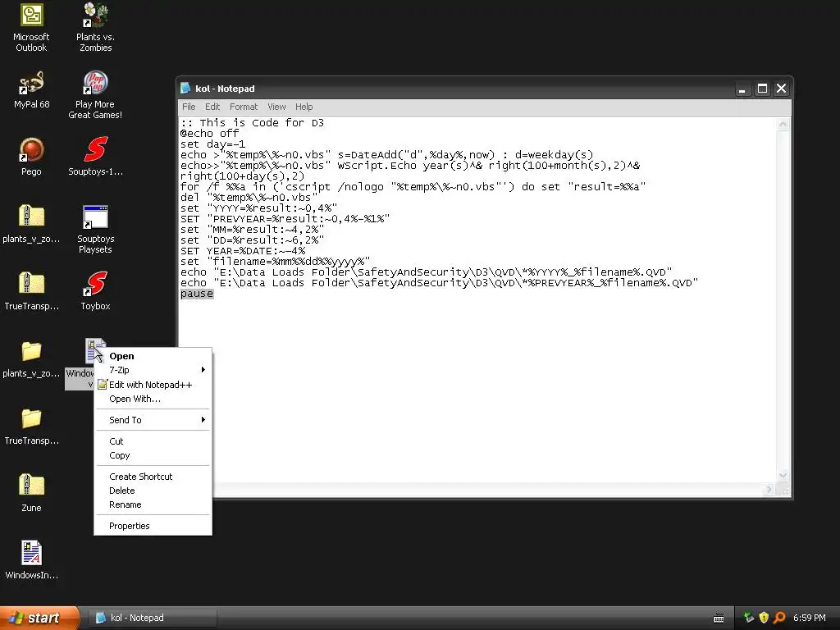The width and height of the screenshot is (840, 630).
Task: Click the tray search magnifier icon
Action: point(779,618)
